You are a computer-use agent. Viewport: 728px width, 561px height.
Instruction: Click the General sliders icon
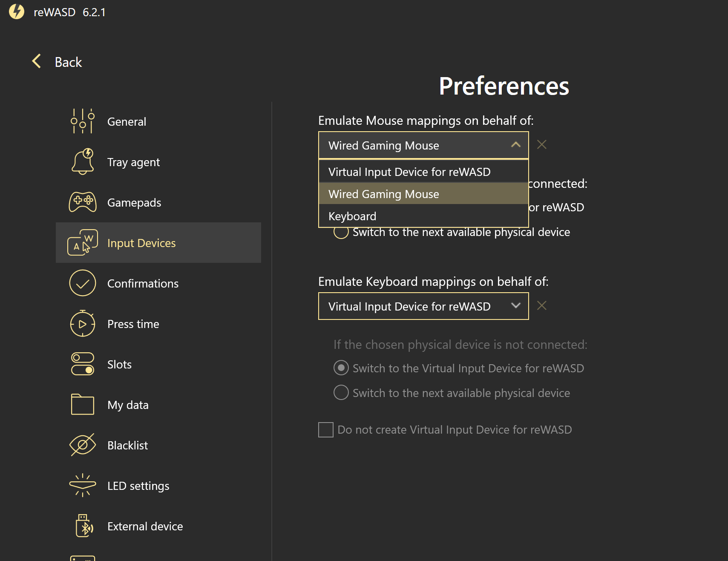click(83, 121)
